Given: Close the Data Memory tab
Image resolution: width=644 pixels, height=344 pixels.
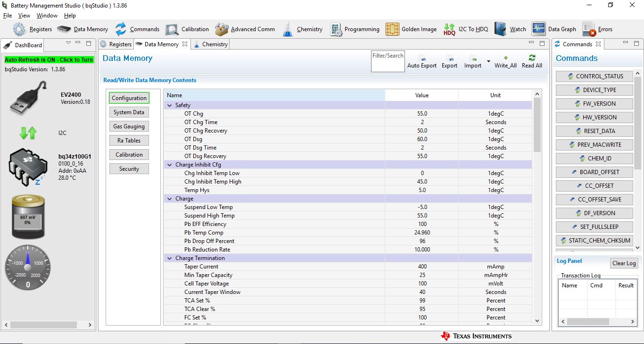Looking at the screenshot, I should coord(185,44).
